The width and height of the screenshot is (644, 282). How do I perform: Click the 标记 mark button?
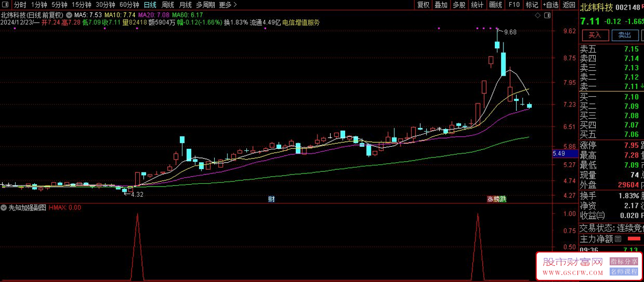point(532,5)
